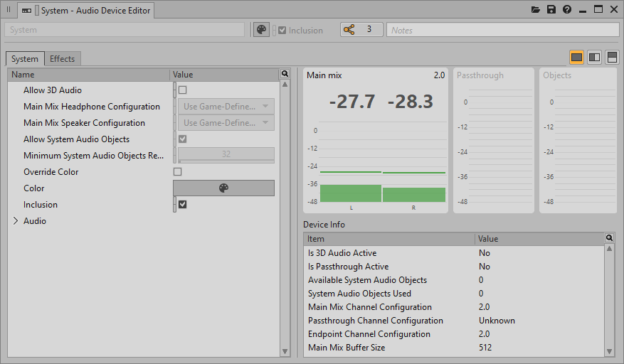Toggle the Override Color checkbox
This screenshot has height=364, width=624.
click(178, 172)
